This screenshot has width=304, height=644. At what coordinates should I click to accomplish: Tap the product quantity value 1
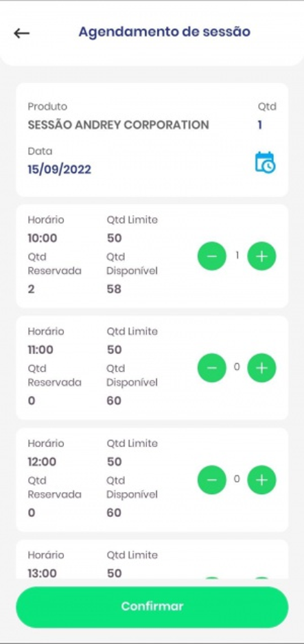point(260,125)
